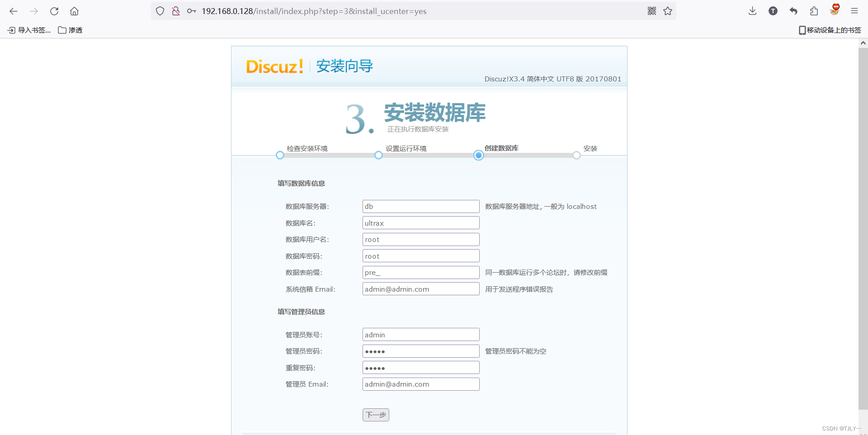Click the page vertical scrollbar

863,228
